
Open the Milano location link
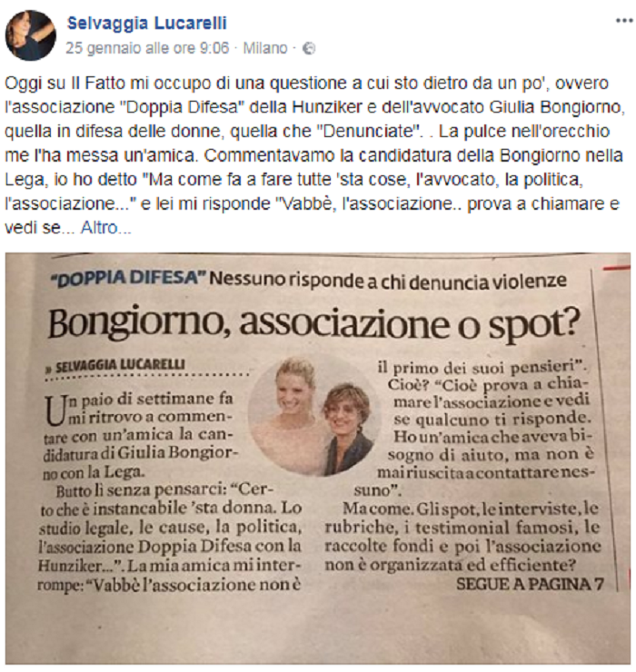[x=265, y=48]
